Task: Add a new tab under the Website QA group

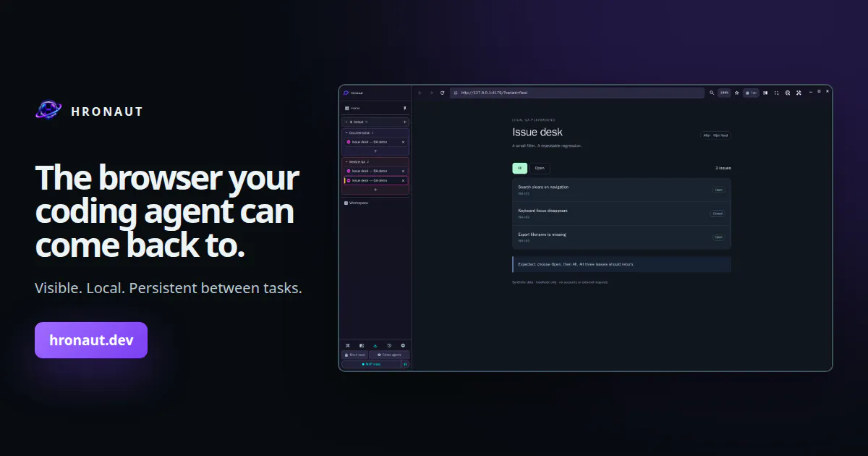Action: (375, 190)
